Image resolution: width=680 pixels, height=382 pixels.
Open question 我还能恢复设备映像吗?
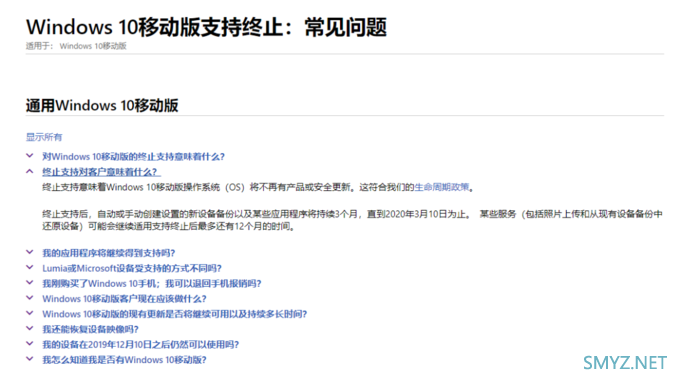pyautogui.click(x=90, y=330)
